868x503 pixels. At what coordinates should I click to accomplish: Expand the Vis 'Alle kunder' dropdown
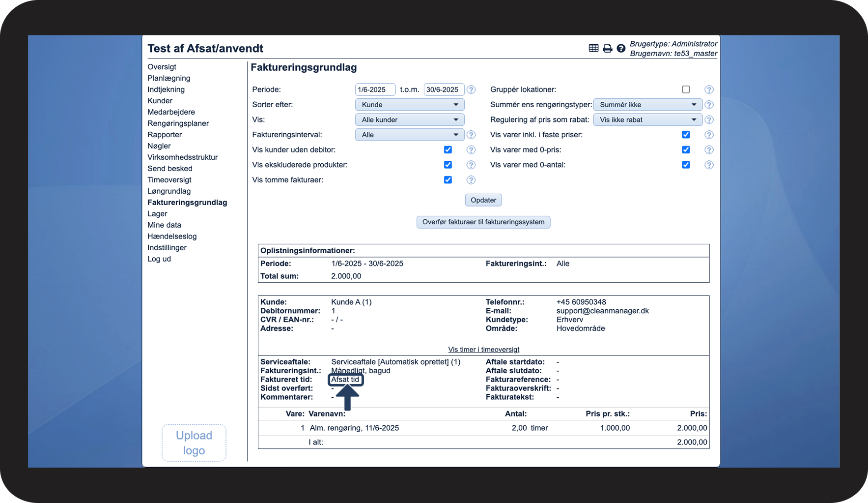pos(409,119)
